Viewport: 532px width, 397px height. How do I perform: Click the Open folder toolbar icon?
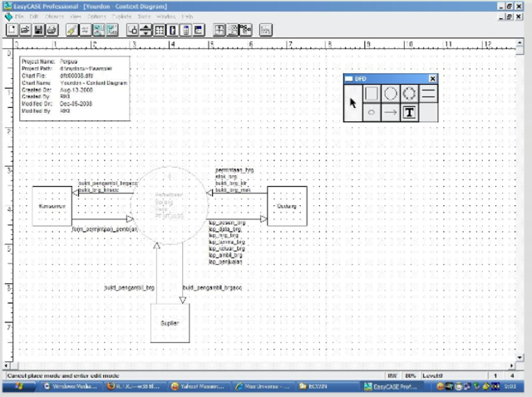tap(25, 30)
